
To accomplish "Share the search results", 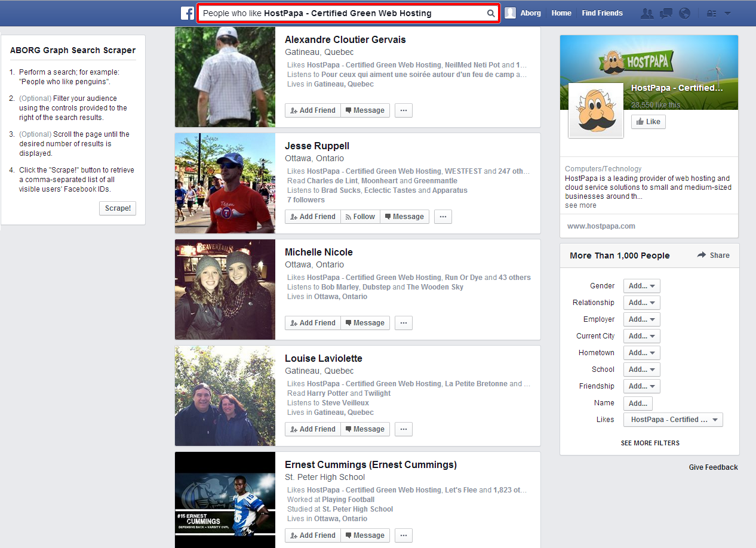I will click(x=713, y=255).
